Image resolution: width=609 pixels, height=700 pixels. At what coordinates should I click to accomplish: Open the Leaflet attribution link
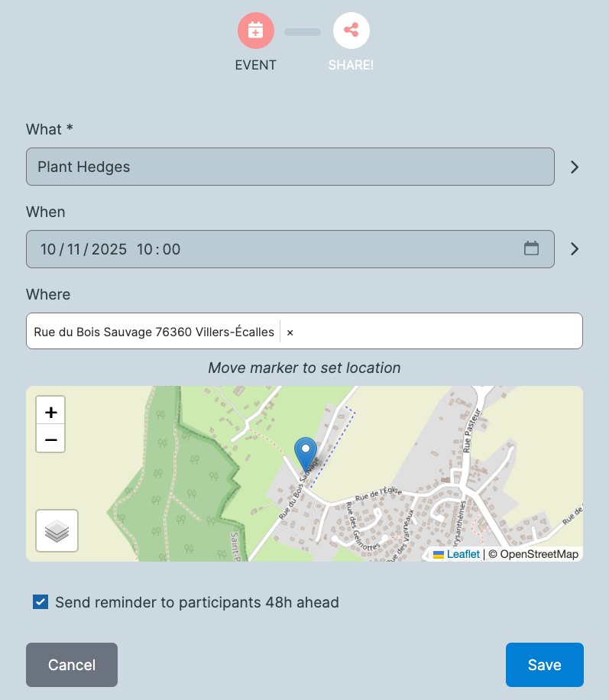(463, 554)
